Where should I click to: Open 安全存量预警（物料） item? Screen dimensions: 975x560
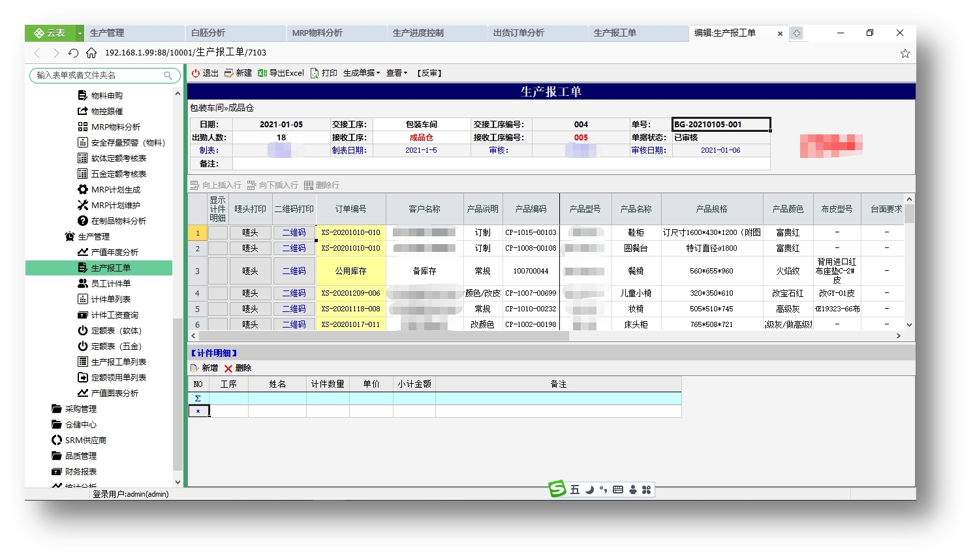(x=121, y=142)
